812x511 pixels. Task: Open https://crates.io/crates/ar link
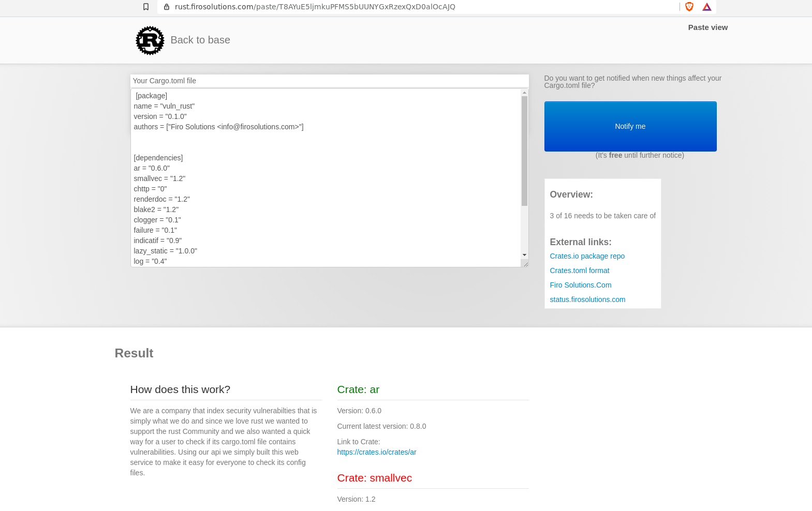click(376, 452)
